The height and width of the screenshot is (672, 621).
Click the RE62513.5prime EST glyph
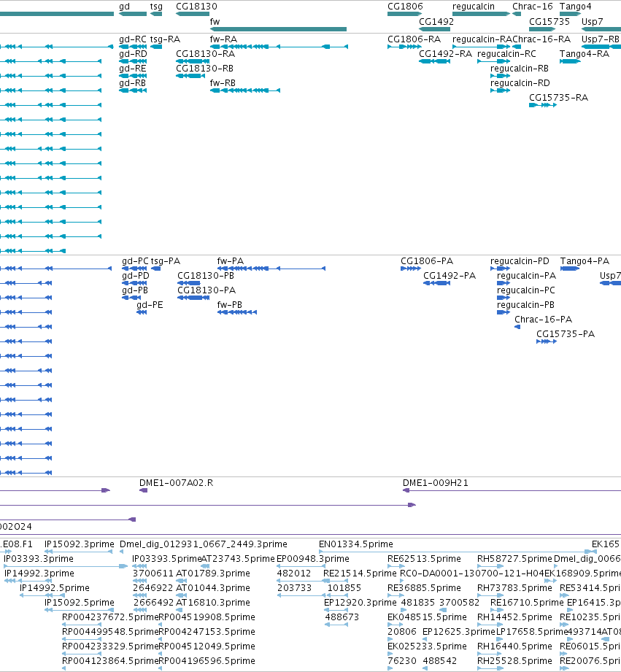pyautogui.click(x=396, y=567)
